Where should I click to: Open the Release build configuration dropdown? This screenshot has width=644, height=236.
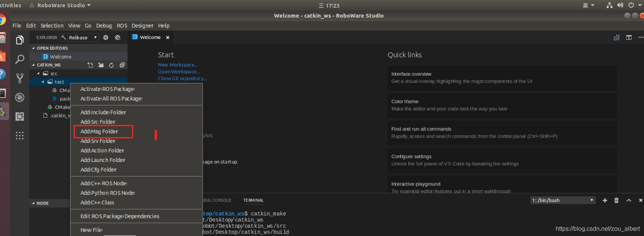pyautogui.click(x=83, y=37)
